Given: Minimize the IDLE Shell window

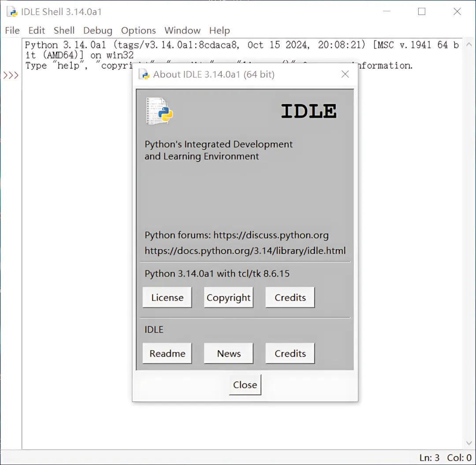Looking at the screenshot, I should (387, 11).
